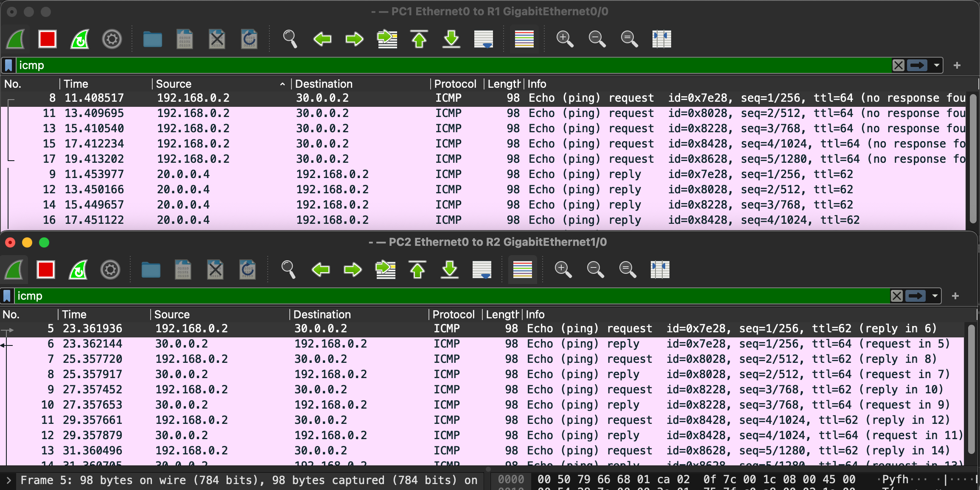Clear the icmp filter in PC1 window
Image resolution: width=980 pixels, height=490 pixels.
(x=898, y=65)
